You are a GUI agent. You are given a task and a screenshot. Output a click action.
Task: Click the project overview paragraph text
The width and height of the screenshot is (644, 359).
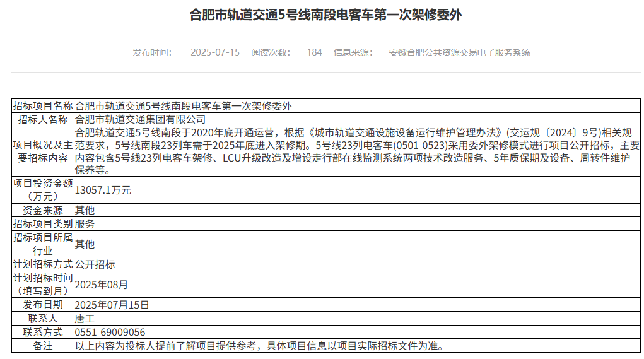(357, 151)
